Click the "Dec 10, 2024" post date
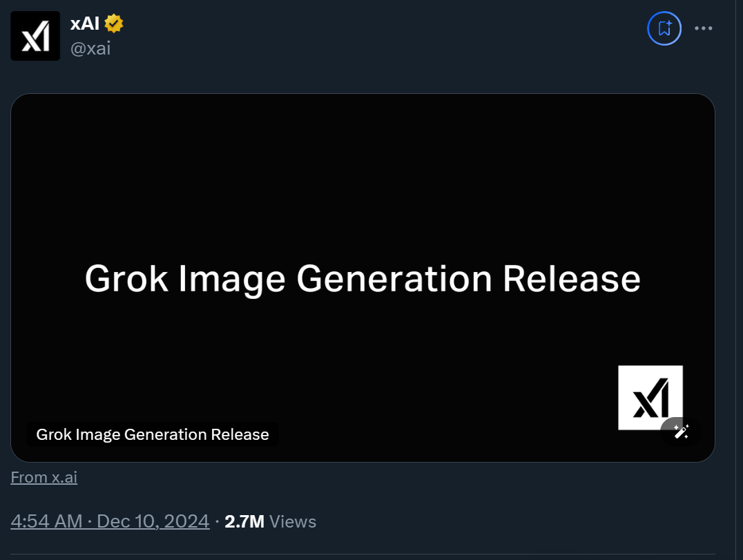Image resolution: width=743 pixels, height=560 pixels. click(153, 521)
